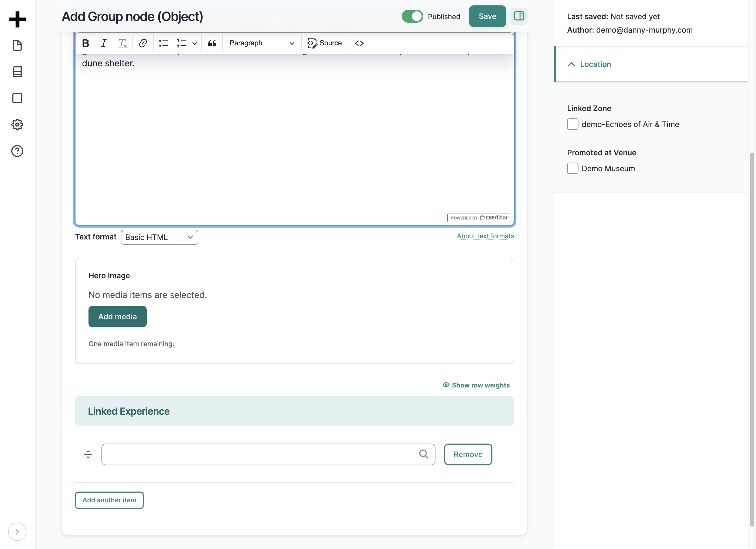Click Add another item button
The height and width of the screenshot is (549, 756).
pos(109,500)
